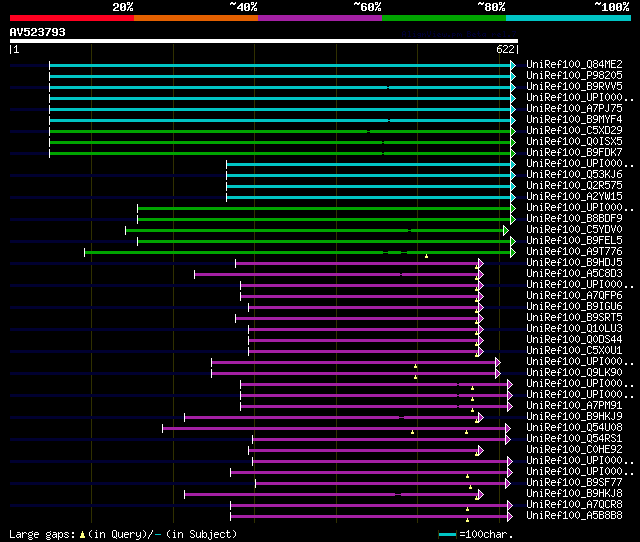The height and width of the screenshot is (542, 640).
Task: Click the yellow gap marker under A9T776 bar
Action: 427,256
